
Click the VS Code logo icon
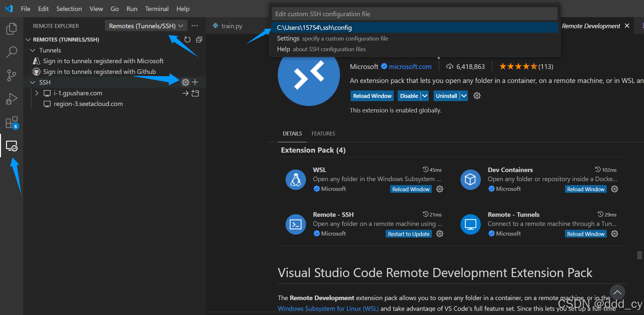[x=9, y=9]
